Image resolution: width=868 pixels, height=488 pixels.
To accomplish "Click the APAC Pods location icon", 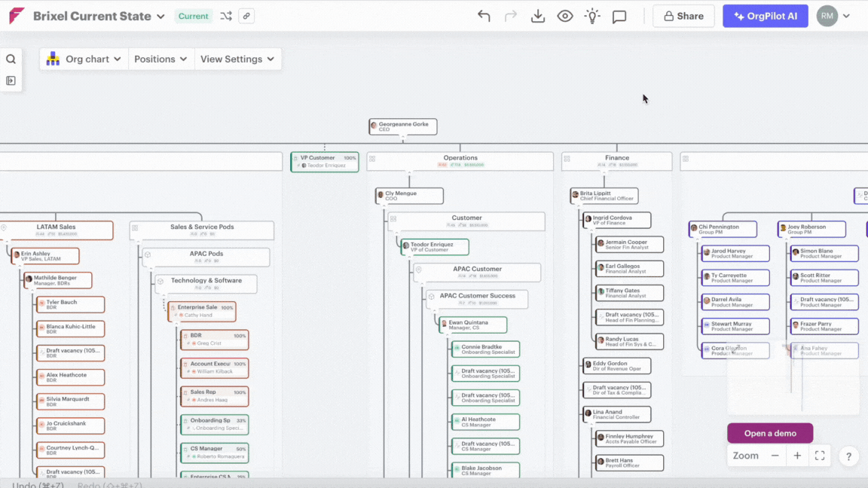I will 147,255.
